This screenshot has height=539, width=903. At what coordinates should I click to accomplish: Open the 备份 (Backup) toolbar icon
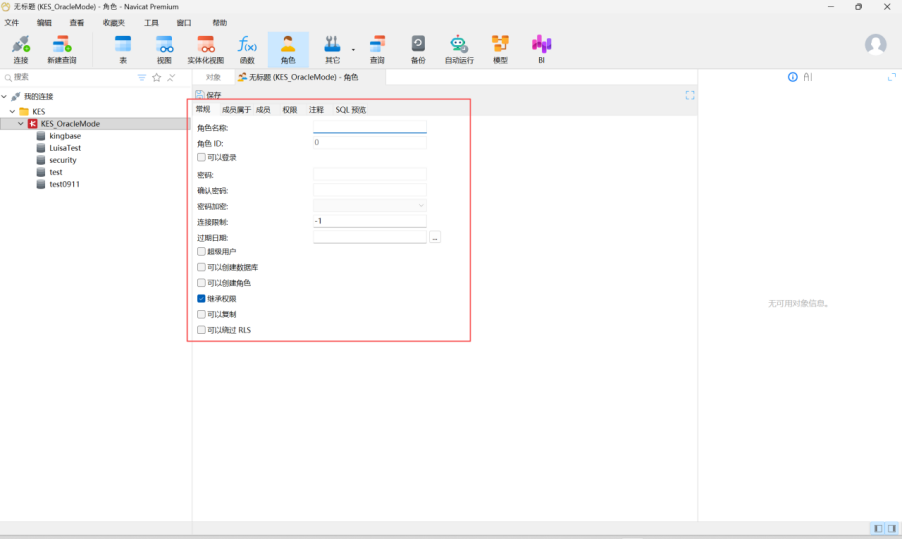tap(418, 48)
